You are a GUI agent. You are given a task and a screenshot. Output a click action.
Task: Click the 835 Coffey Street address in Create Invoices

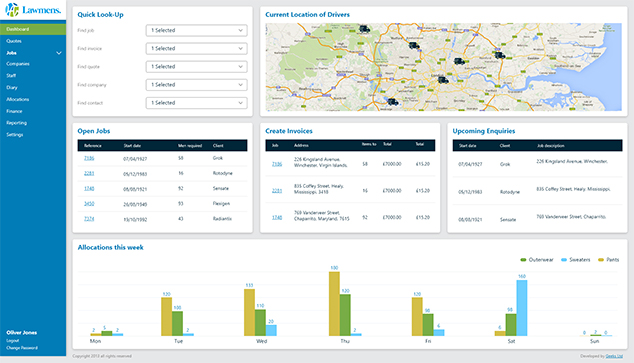[x=319, y=189]
